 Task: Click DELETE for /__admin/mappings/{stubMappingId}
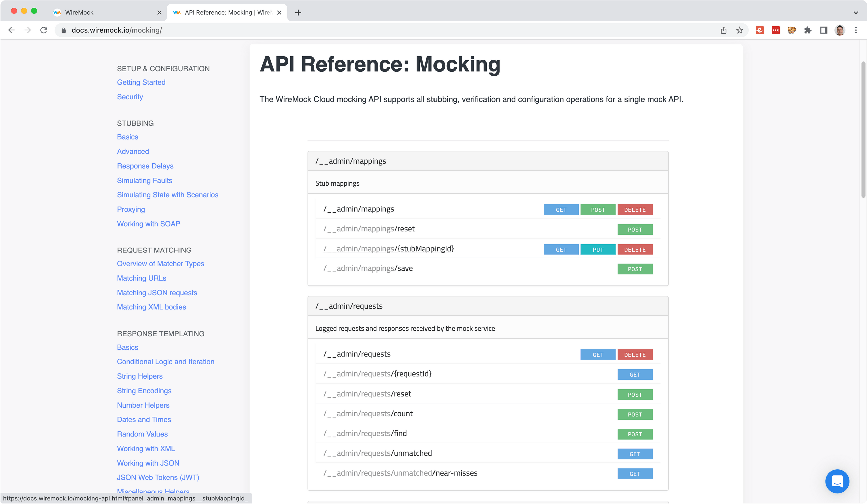(x=635, y=249)
